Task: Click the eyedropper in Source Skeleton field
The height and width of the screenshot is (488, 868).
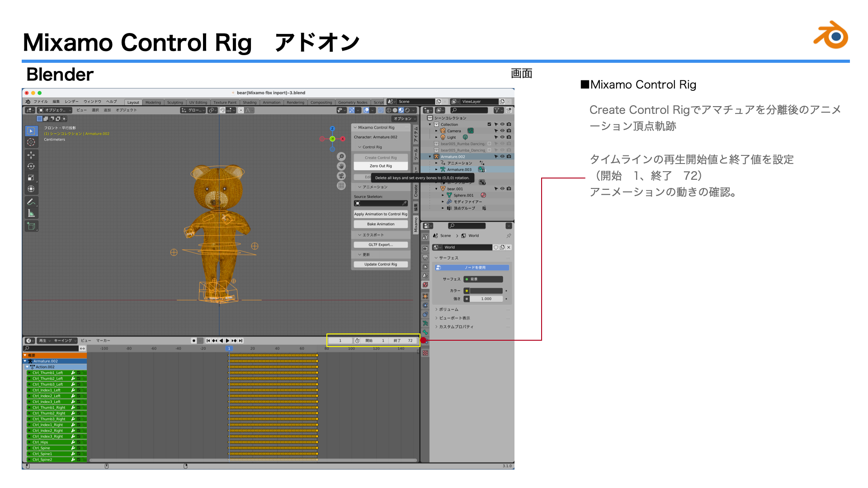Action: point(404,203)
